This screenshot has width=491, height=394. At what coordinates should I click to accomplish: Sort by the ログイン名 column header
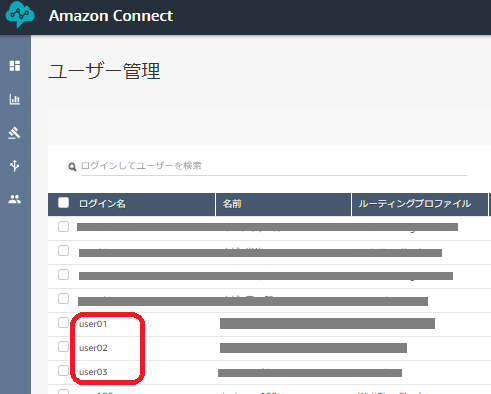click(102, 204)
